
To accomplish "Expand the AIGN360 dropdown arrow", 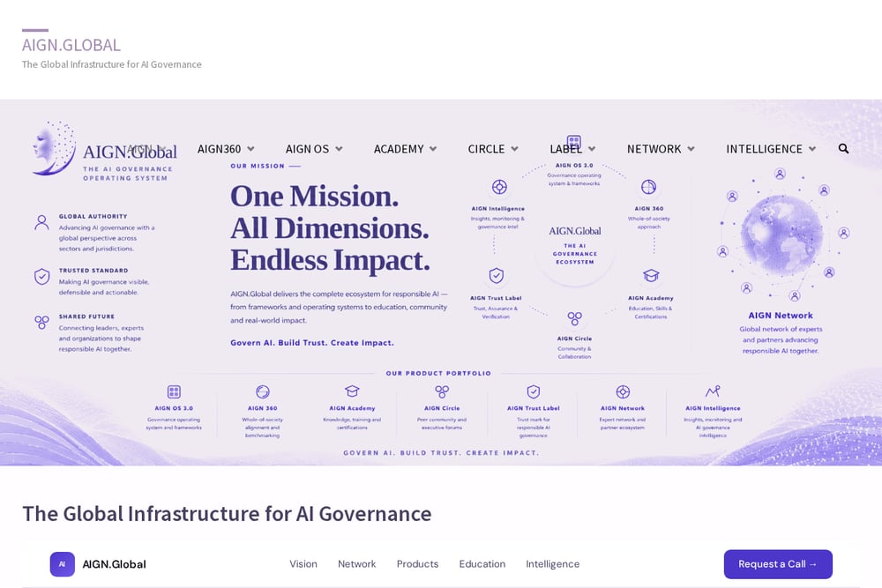I will pyautogui.click(x=250, y=149).
